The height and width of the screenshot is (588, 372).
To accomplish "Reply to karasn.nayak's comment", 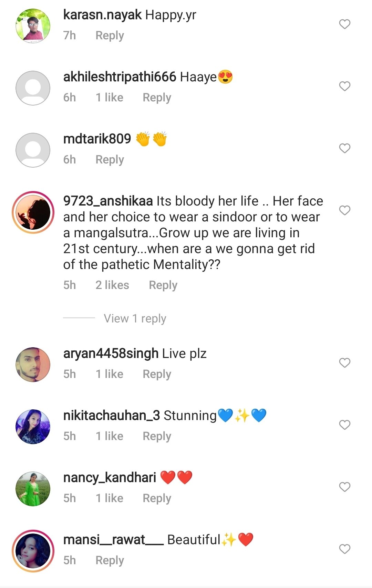I will (x=110, y=36).
